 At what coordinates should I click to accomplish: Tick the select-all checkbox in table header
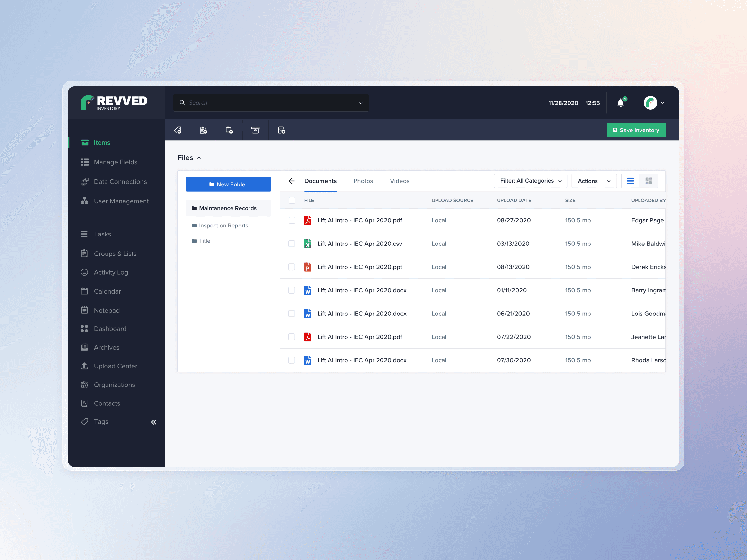point(292,200)
